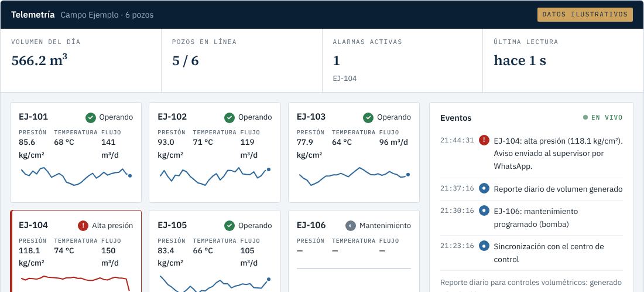Click the DATOS ILUSTRATIVOS badge
Image resolution: width=644 pixels, height=292 pixels.
tap(585, 15)
